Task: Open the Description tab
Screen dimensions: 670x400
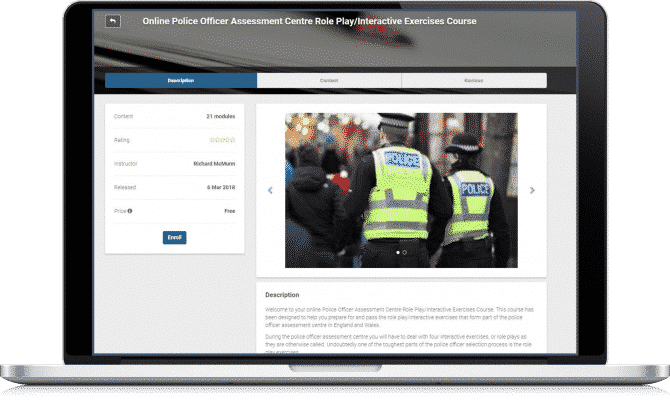Action: point(181,80)
